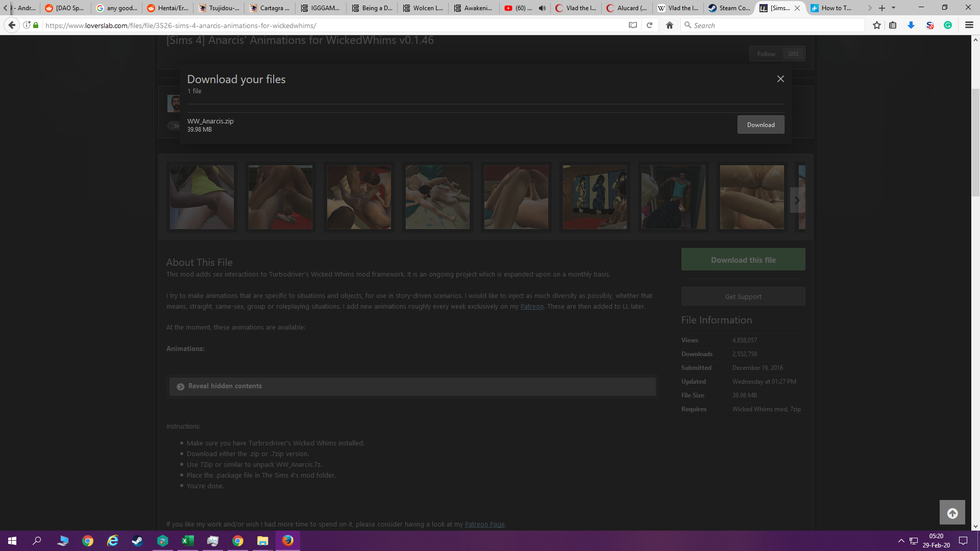Switch to the Awakeni... tab
Viewport: 980px width, 551px height.
tap(474, 8)
